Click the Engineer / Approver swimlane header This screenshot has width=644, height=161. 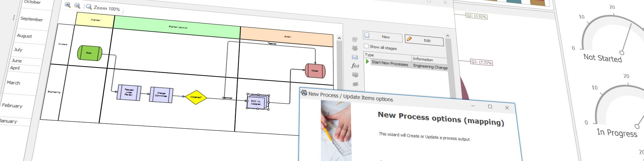click(x=177, y=27)
